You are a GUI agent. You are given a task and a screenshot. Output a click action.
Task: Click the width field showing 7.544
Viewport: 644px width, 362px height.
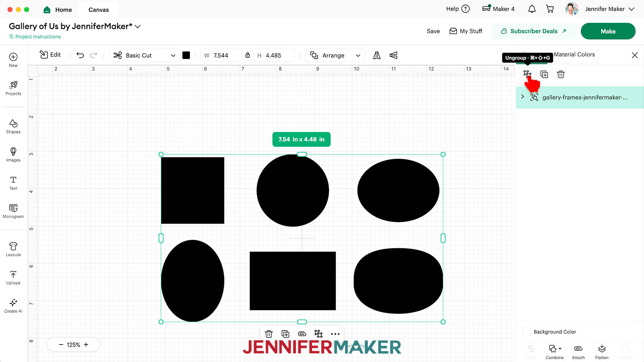(221, 55)
